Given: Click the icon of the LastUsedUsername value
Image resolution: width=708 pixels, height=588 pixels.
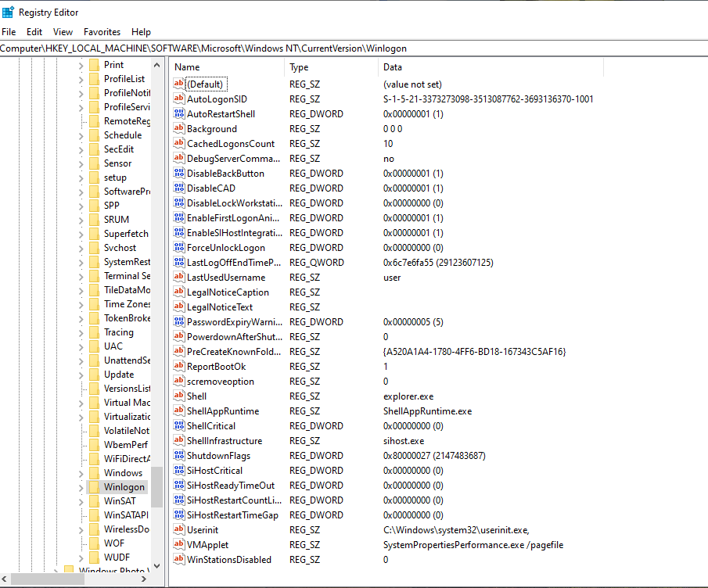Looking at the screenshot, I should 179,277.
